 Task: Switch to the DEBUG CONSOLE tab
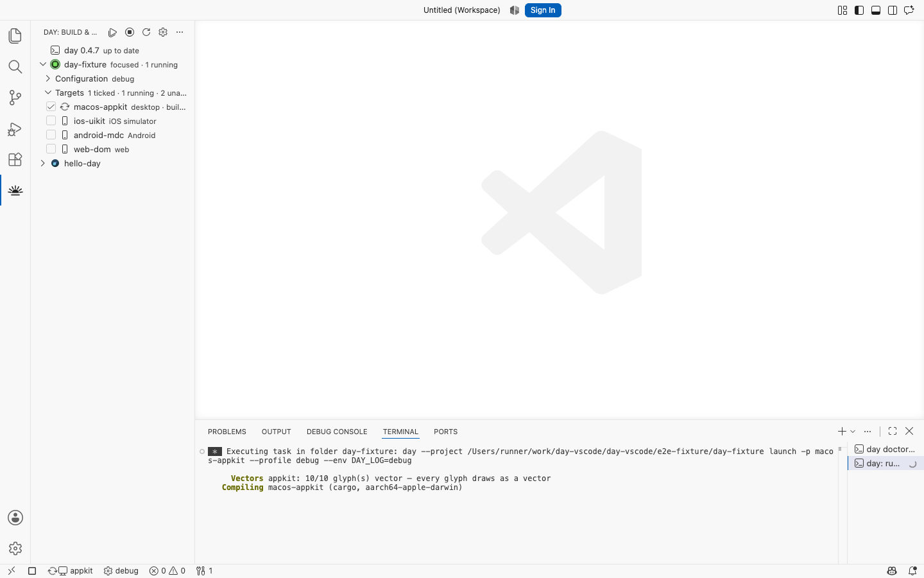tap(337, 432)
